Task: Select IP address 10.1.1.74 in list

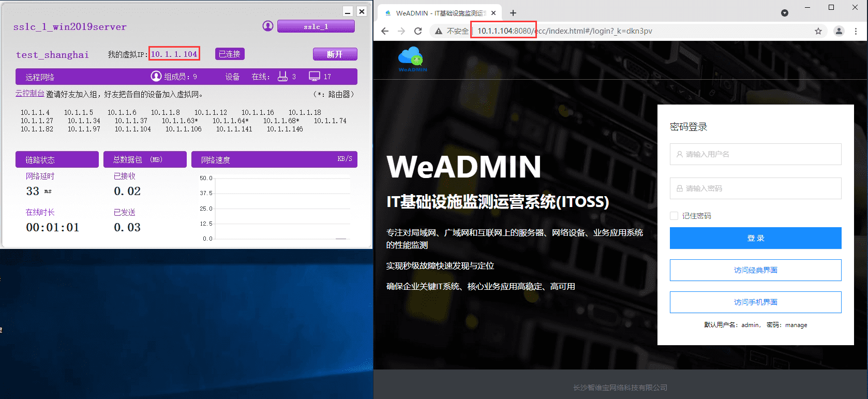Action: (330, 121)
